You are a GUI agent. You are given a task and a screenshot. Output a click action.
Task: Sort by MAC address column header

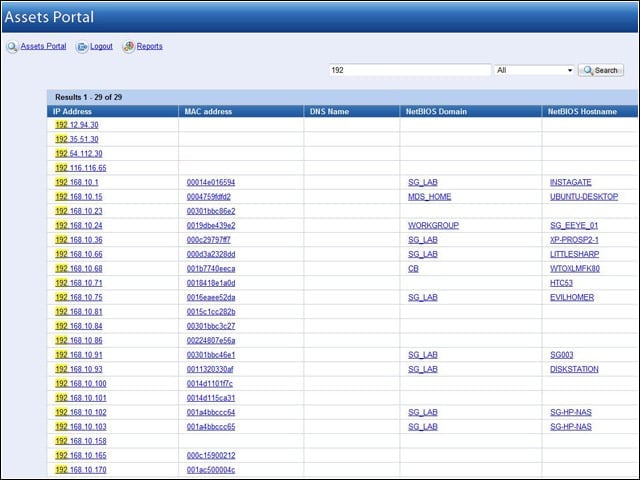pyautogui.click(x=241, y=111)
